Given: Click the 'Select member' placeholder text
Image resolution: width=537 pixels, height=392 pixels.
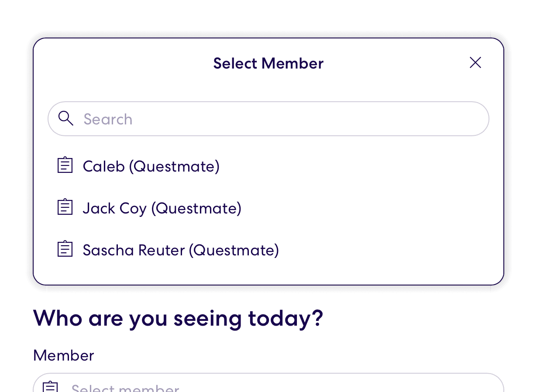Looking at the screenshot, I should [125, 388].
